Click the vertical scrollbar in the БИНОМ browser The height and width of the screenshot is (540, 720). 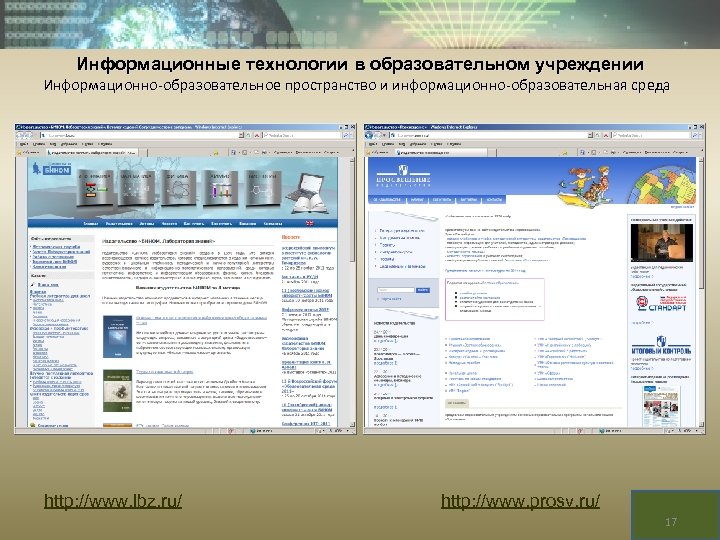(x=352, y=292)
